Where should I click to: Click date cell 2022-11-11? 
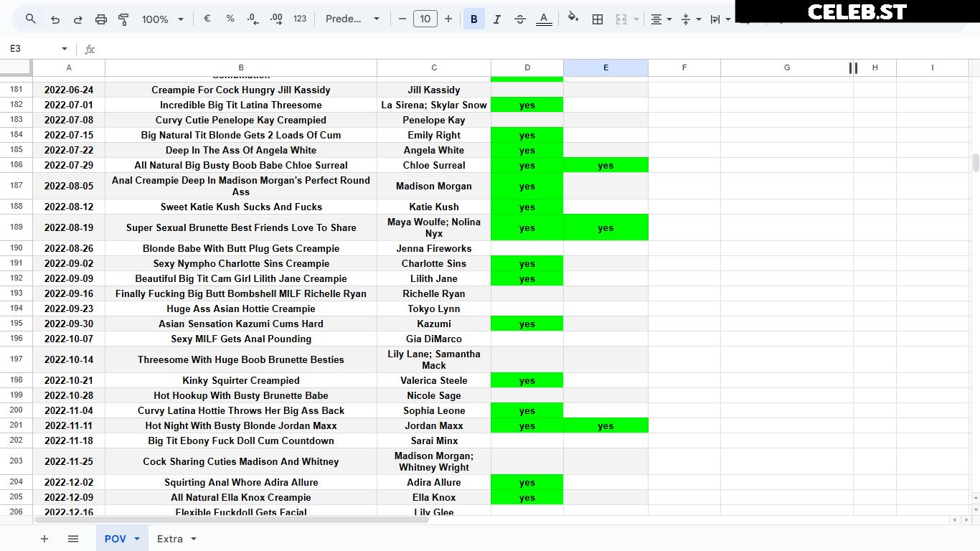click(69, 425)
